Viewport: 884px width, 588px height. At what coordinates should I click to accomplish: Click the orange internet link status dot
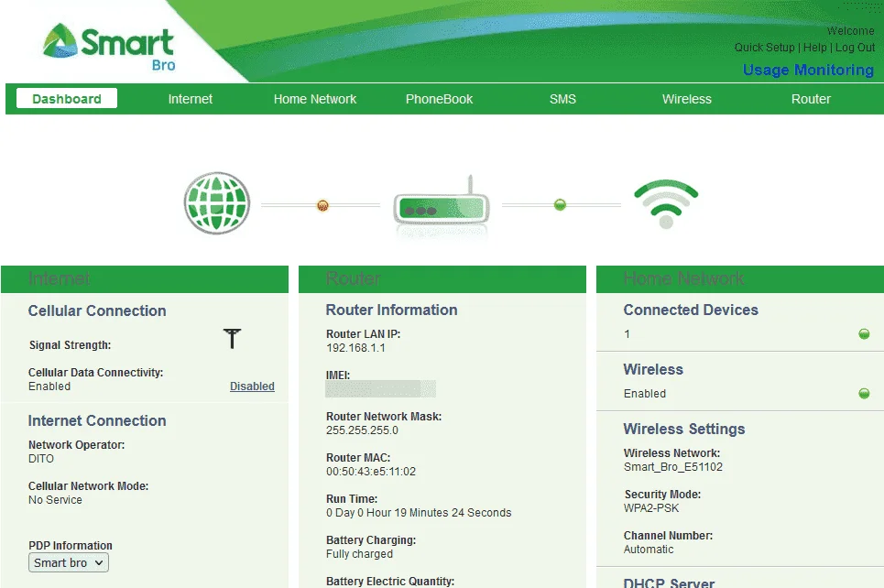[322, 205]
